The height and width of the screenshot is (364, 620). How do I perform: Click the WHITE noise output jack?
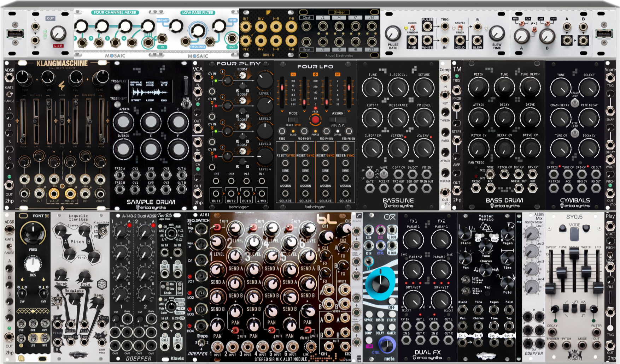coord(427,40)
